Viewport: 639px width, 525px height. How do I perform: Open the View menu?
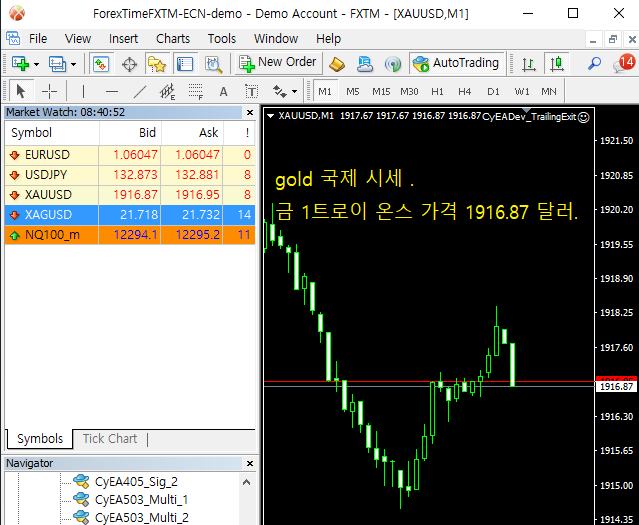click(78, 39)
